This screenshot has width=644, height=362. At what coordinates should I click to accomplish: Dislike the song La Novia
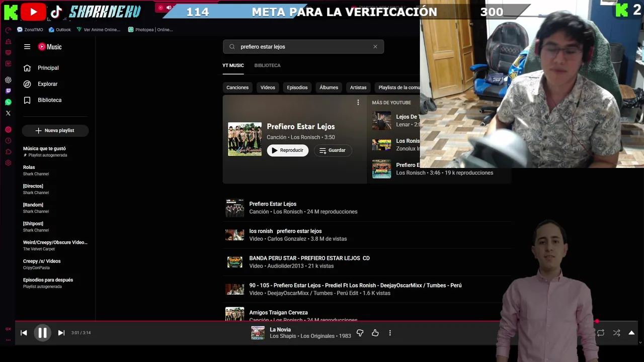(x=360, y=333)
